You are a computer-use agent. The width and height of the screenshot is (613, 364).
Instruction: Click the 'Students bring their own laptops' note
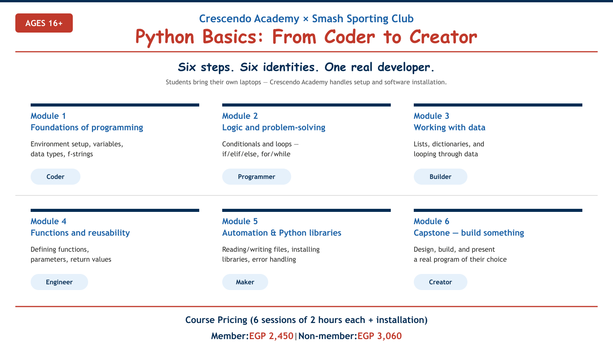306,82
